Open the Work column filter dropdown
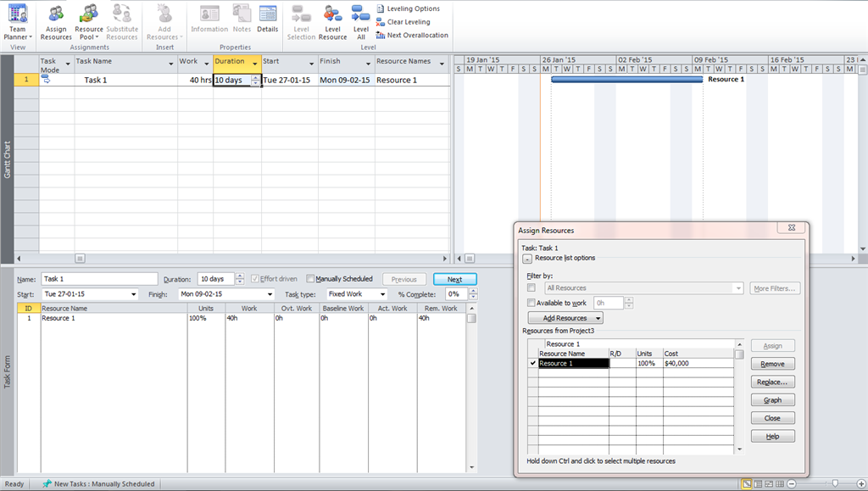The width and height of the screenshot is (868, 491). coord(207,64)
